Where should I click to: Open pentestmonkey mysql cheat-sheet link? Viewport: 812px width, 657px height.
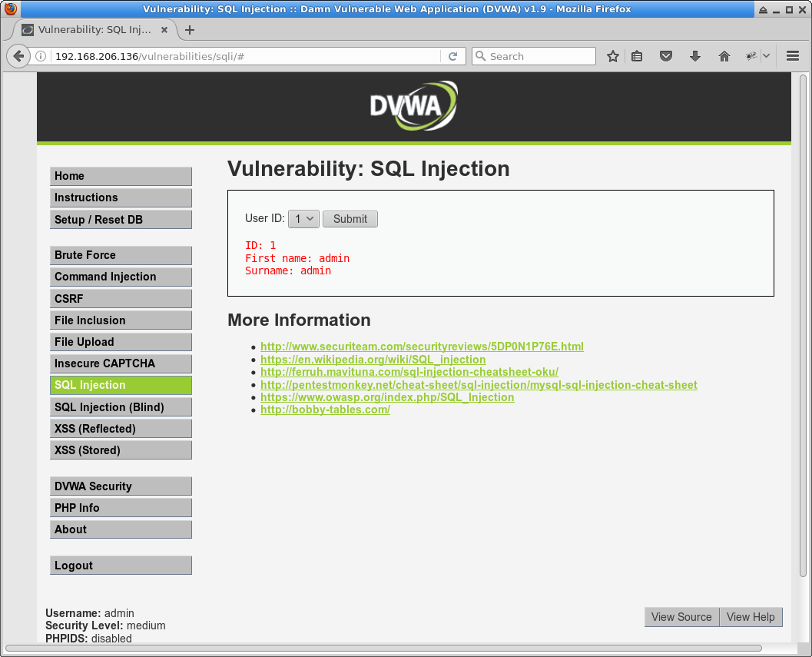pyautogui.click(x=479, y=385)
